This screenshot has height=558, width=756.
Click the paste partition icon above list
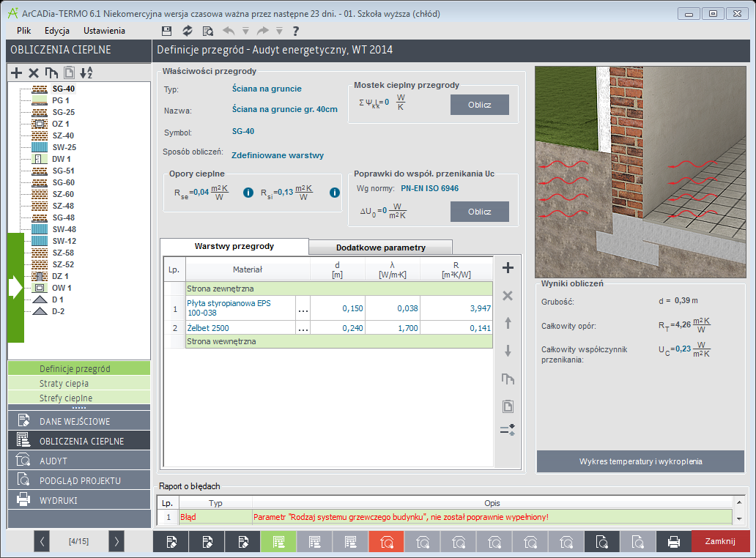point(69,72)
